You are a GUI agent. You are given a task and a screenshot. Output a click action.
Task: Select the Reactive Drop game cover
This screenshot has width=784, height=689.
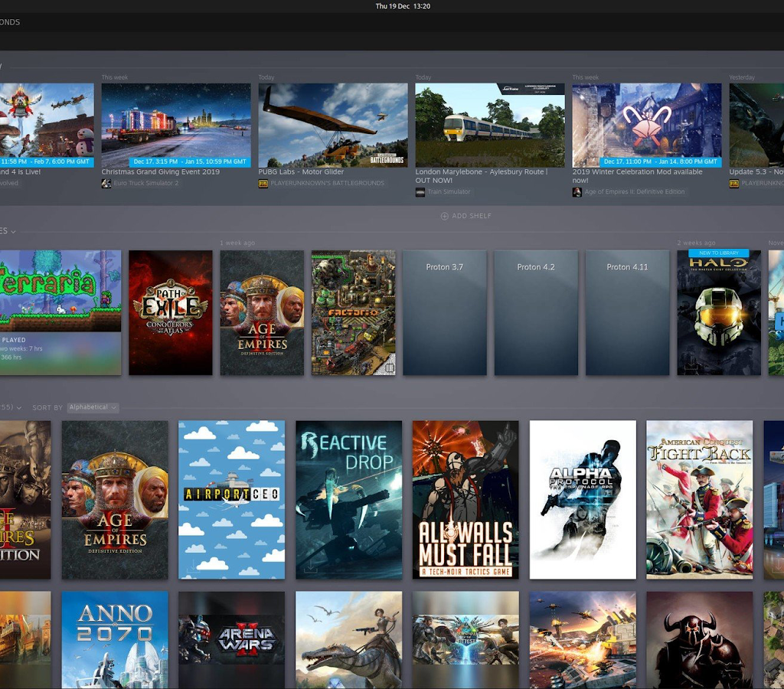(x=349, y=500)
